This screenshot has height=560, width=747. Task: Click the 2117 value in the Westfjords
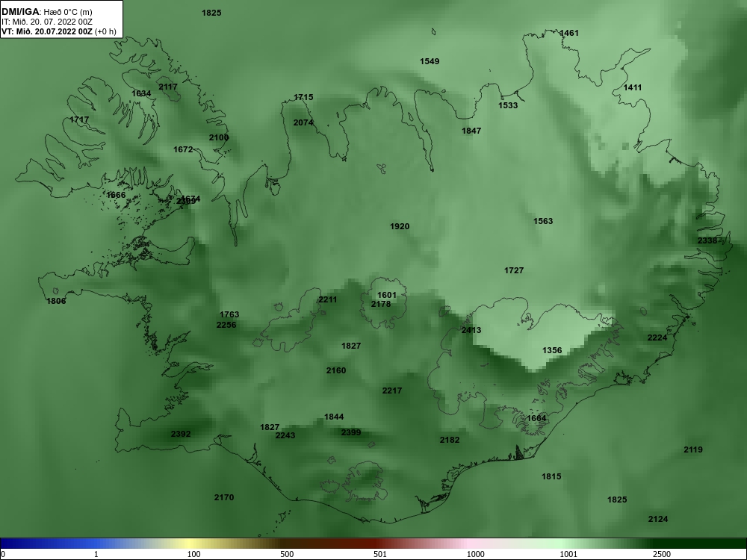coord(167,87)
